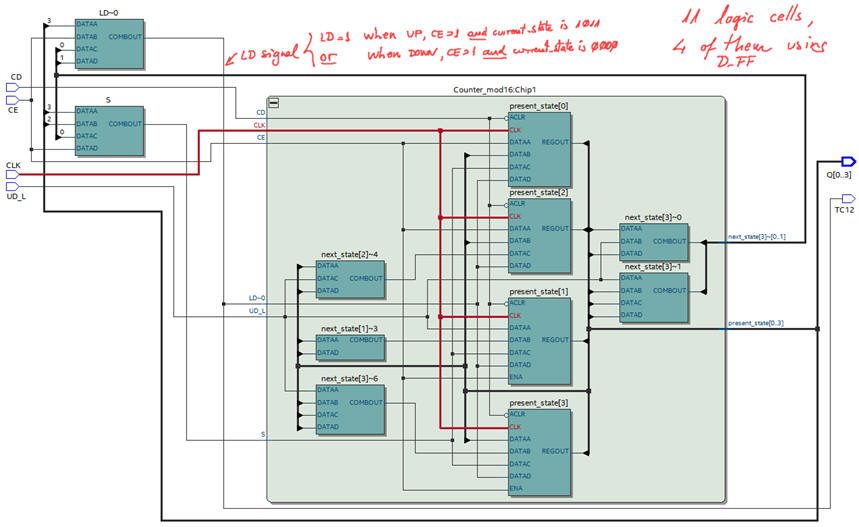Select the next_state[3]~0 logic cell
This screenshot has width=859, height=527.
[x=654, y=242]
